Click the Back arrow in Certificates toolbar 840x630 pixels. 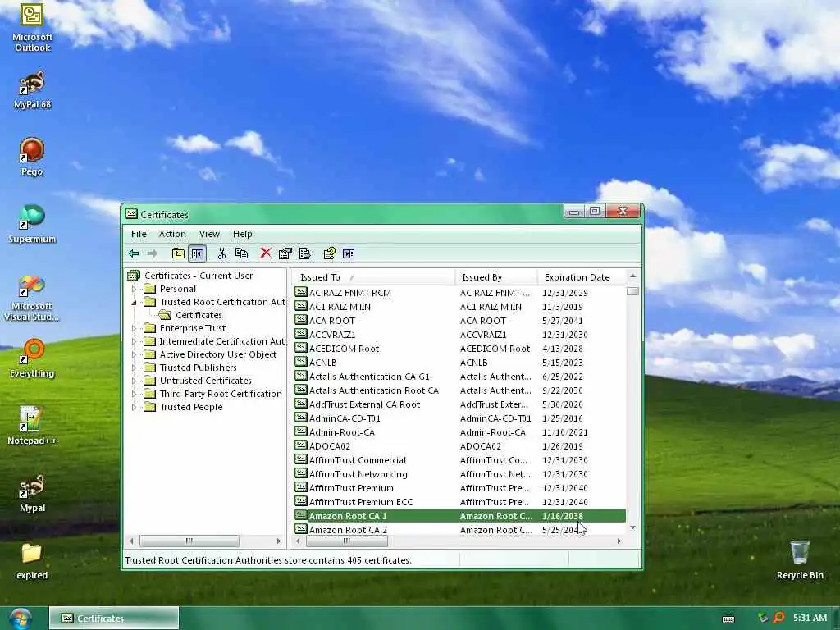point(134,253)
